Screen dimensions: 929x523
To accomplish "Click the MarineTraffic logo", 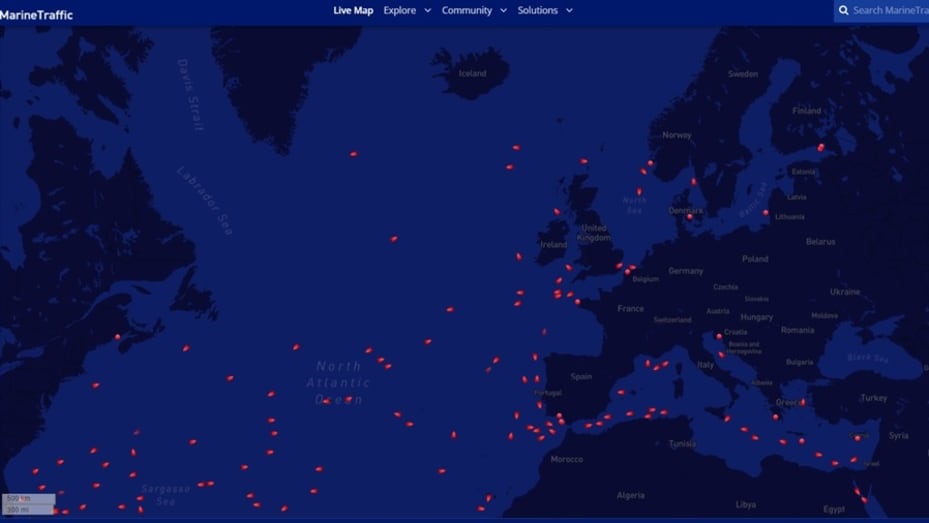I will coord(37,14).
